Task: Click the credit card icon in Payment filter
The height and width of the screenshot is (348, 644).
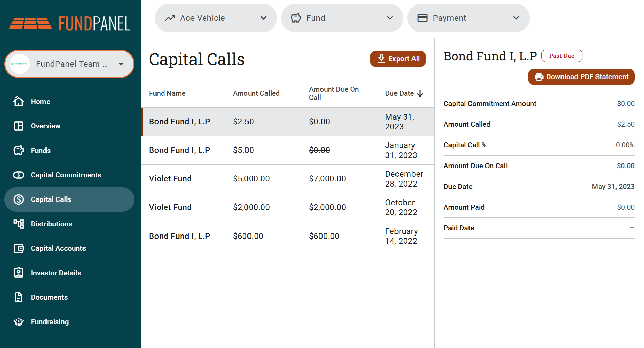Action: click(x=423, y=18)
